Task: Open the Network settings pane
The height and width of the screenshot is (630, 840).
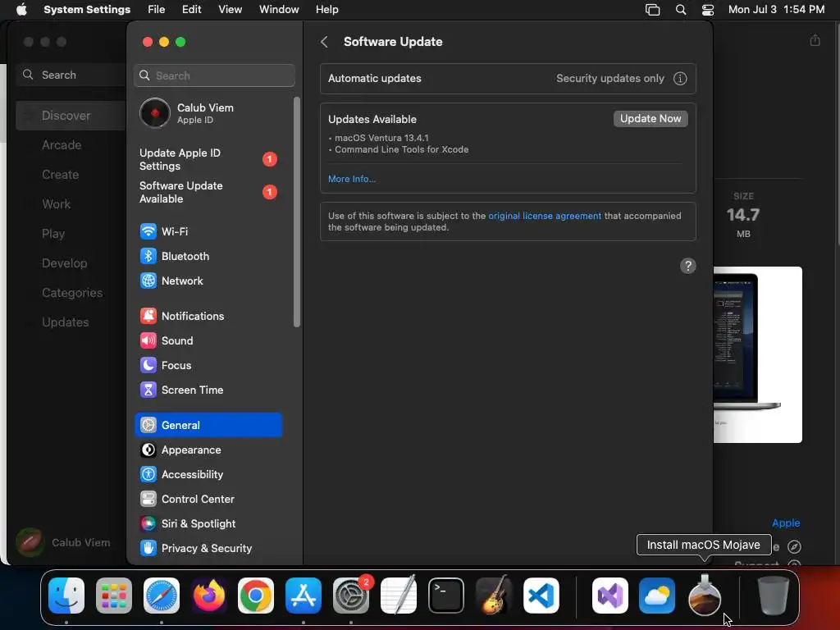Action: click(x=208, y=281)
